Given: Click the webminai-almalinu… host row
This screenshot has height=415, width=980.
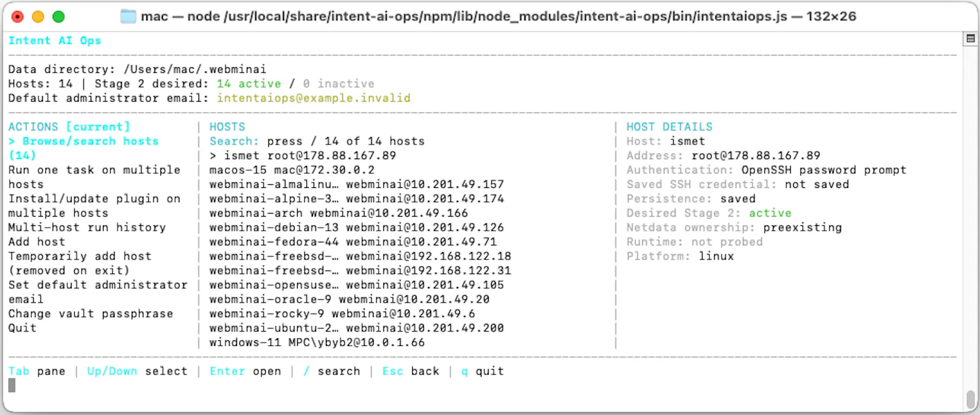Looking at the screenshot, I should point(356,184).
